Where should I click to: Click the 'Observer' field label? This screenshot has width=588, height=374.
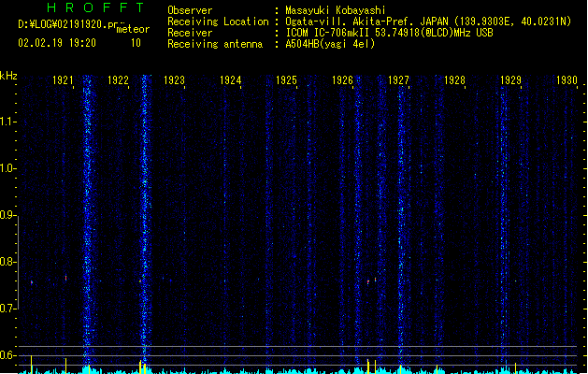(190, 10)
